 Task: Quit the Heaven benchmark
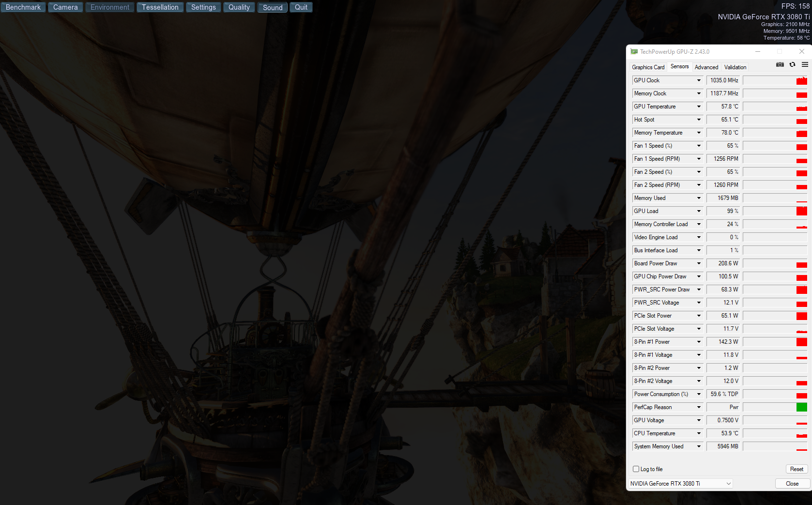pos(301,7)
